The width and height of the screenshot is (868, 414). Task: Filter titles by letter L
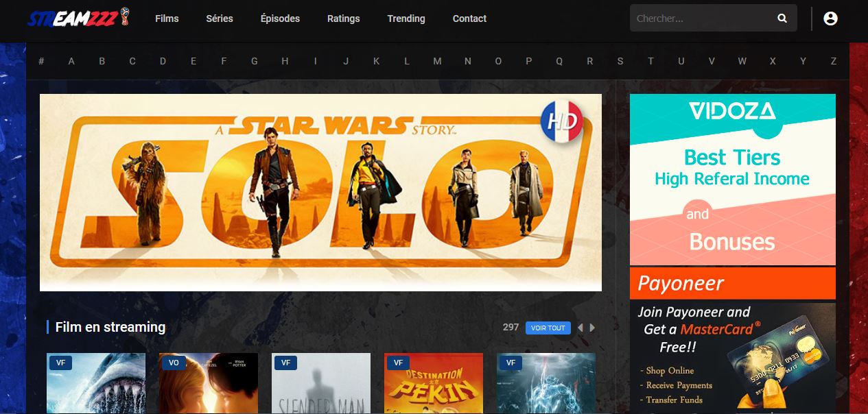click(x=407, y=61)
